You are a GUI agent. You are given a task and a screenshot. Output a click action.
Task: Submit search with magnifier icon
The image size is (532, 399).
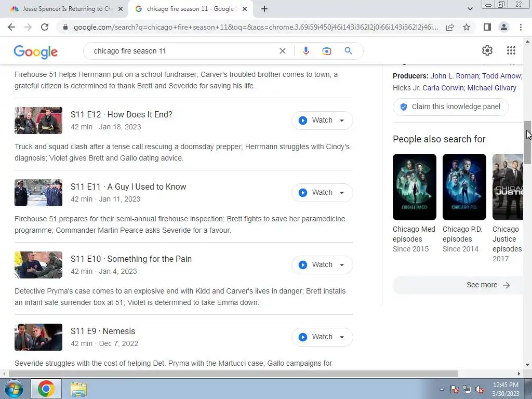(348, 51)
